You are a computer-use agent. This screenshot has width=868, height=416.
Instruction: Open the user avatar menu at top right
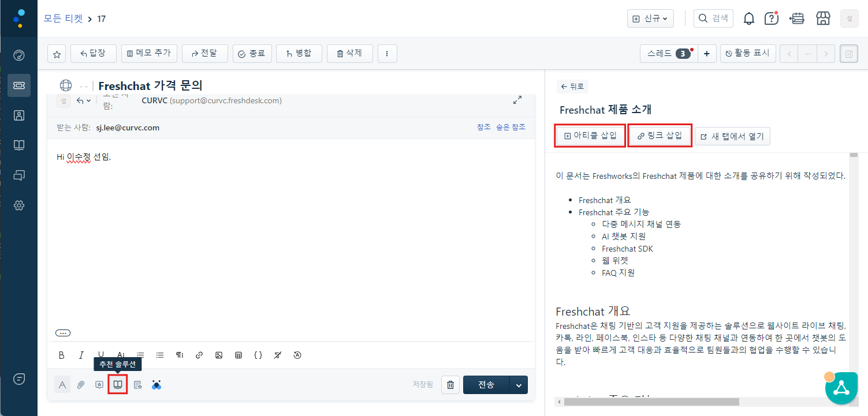click(x=849, y=18)
